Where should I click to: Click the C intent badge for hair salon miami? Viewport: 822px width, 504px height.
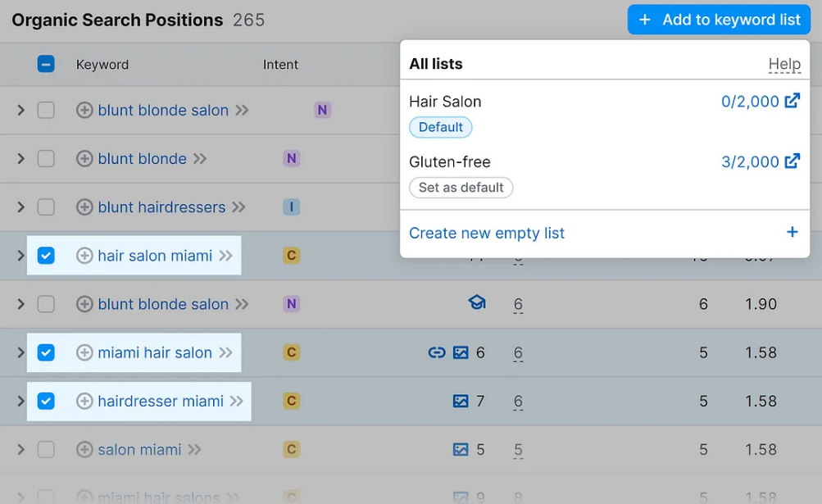click(292, 256)
